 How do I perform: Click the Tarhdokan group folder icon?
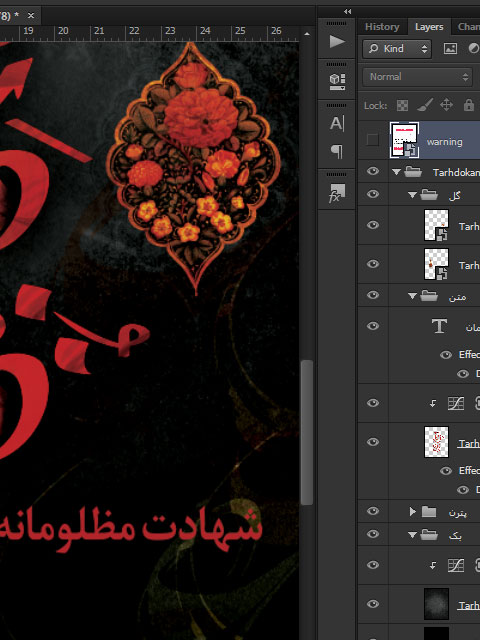point(413,172)
